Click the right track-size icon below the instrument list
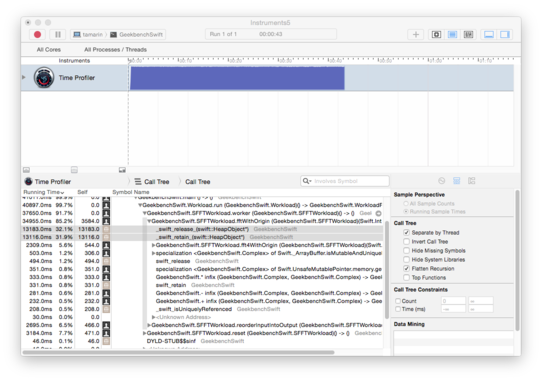Viewport: 542px width, 381px height. [x=122, y=170]
